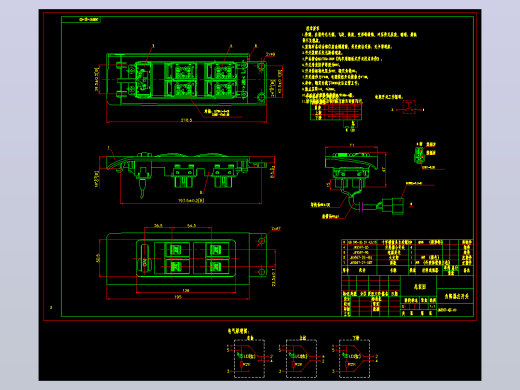Click the 216.5 overall length dimension
Viewport: 520px width, 390px height.
pos(186,120)
